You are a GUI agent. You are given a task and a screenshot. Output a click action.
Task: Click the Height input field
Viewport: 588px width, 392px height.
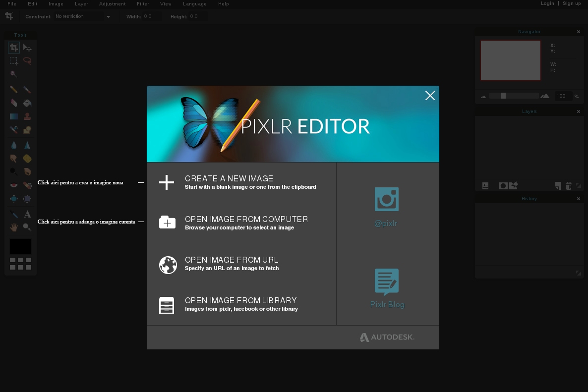(198, 16)
